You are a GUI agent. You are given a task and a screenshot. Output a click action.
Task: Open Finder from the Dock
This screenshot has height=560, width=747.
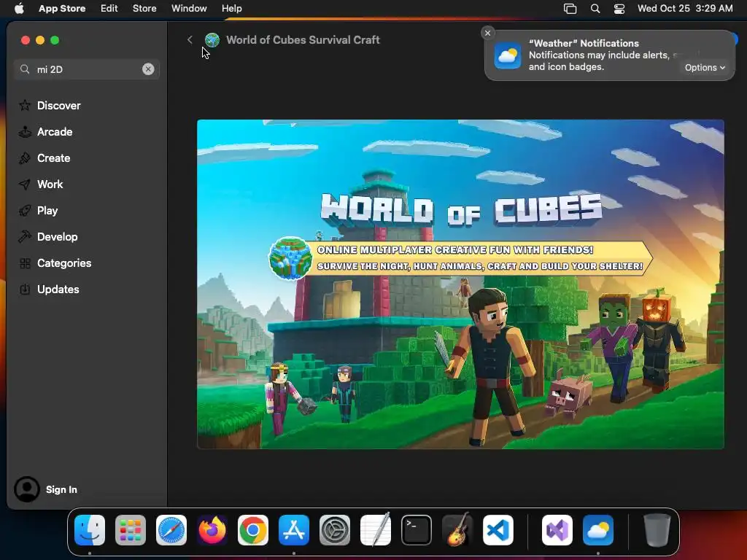point(90,530)
